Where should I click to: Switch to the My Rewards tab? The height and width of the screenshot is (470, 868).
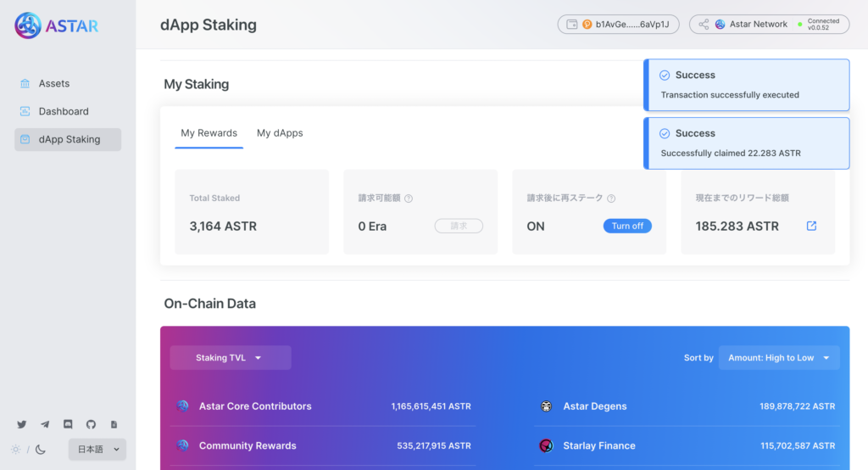coord(209,133)
